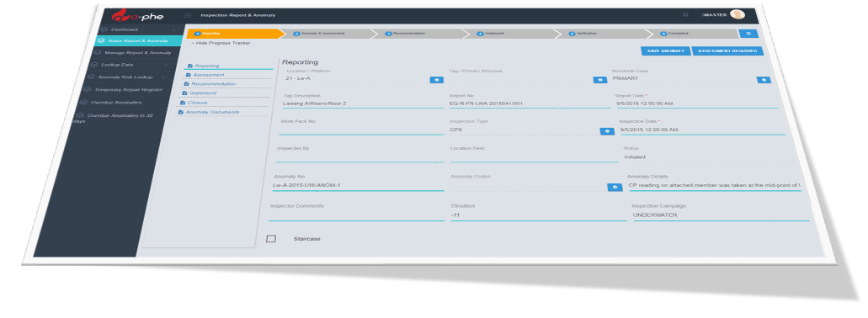Open the Closure section link
This screenshot has width=868, height=318.
pos(197,103)
